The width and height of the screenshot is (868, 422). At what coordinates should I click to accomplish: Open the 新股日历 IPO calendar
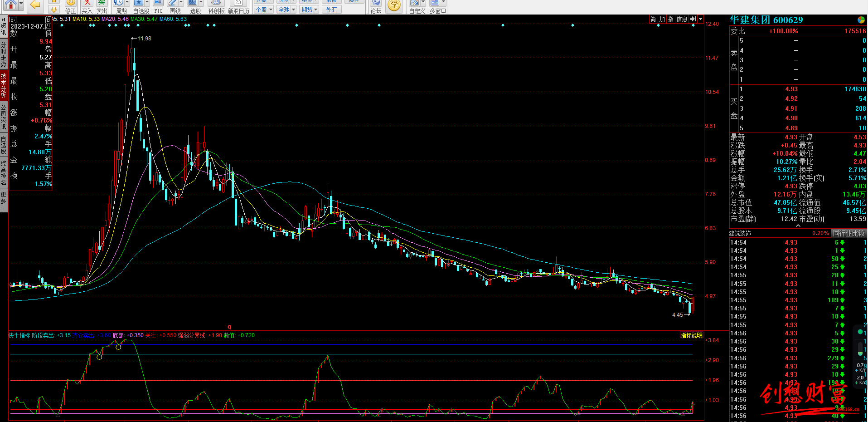pos(238,6)
